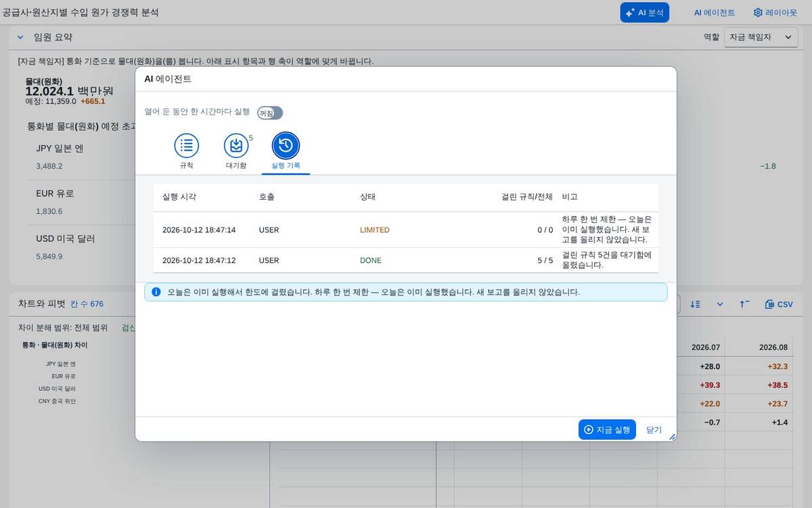Click the +32.3 cell under 2026.08
812x508 pixels.
(777, 366)
